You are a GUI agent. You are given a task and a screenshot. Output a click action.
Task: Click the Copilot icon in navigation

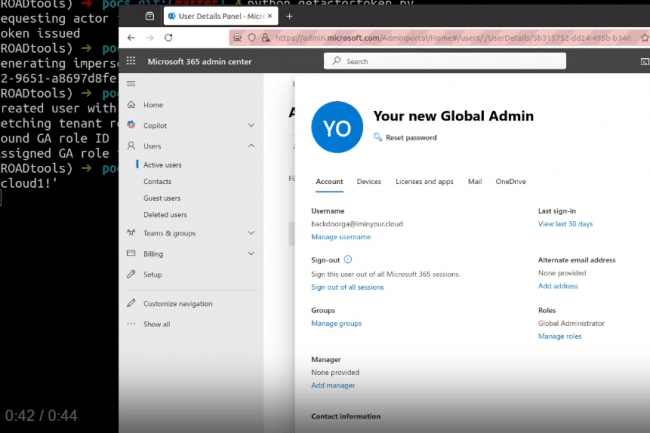pyautogui.click(x=131, y=125)
